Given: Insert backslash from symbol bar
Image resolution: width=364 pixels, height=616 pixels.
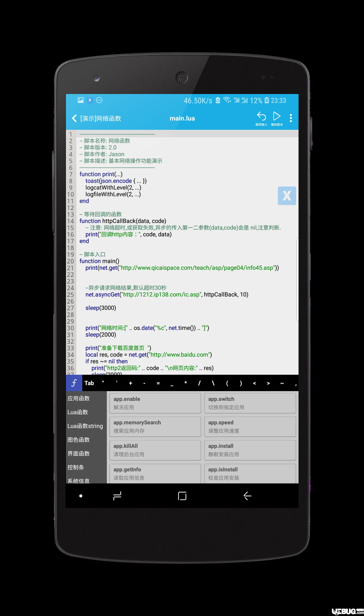Looking at the screenshot, I should [213, 383].
